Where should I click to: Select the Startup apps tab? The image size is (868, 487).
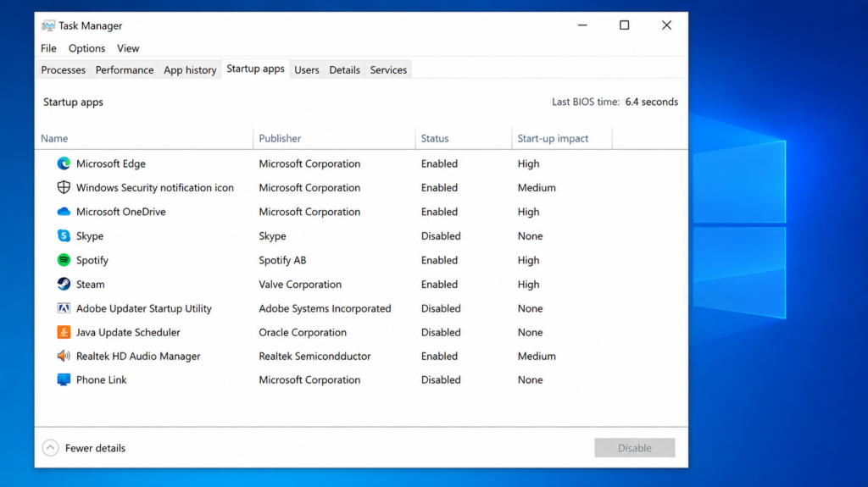coord(255,69)
